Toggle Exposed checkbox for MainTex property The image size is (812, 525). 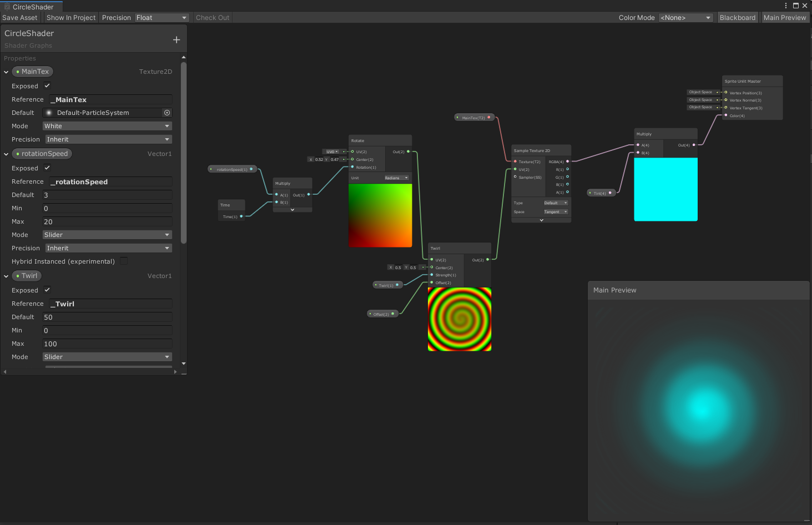[47, 86]
